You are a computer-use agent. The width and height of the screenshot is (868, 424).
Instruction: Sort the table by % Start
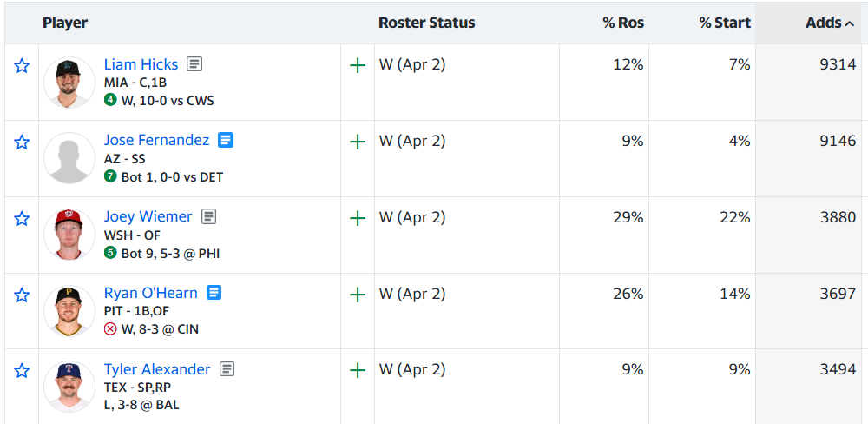coord(725,23)
